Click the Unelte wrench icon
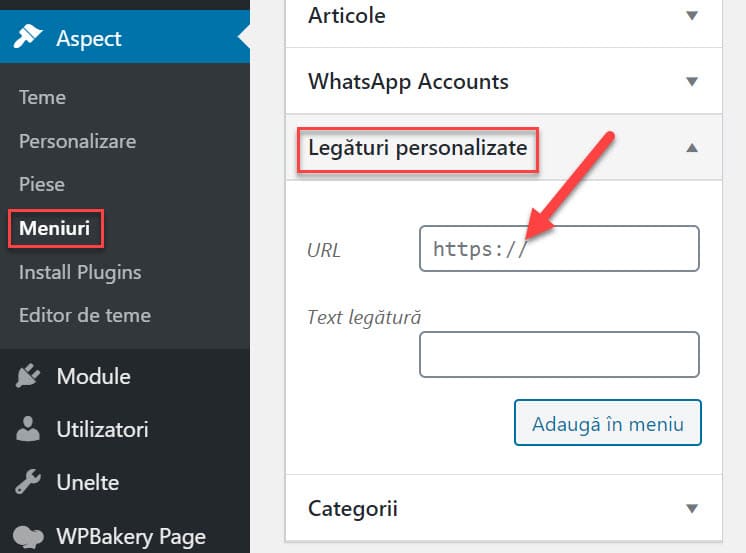This screenshot has height=553, width=746. pos(28,482)
